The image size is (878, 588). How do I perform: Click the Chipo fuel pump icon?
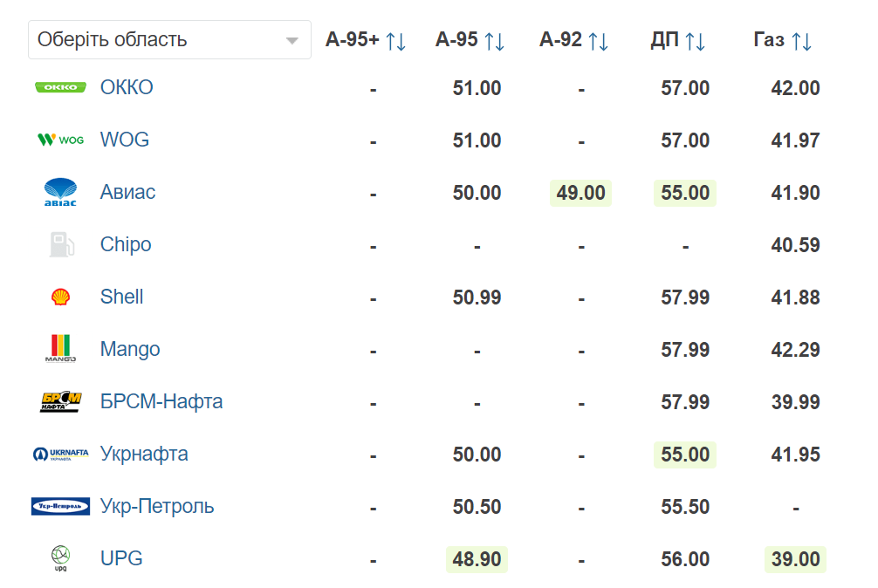[x=62, y=244]
